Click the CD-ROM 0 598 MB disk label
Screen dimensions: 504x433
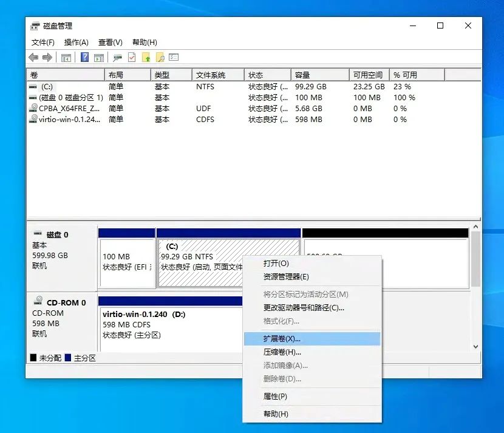(x=63, y=322)
